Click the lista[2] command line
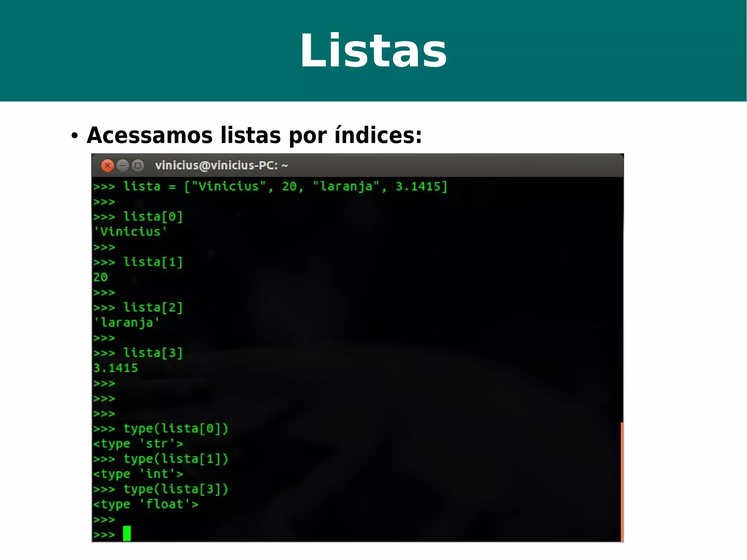This screenshot has width=747, height=560. coord(138,308)
